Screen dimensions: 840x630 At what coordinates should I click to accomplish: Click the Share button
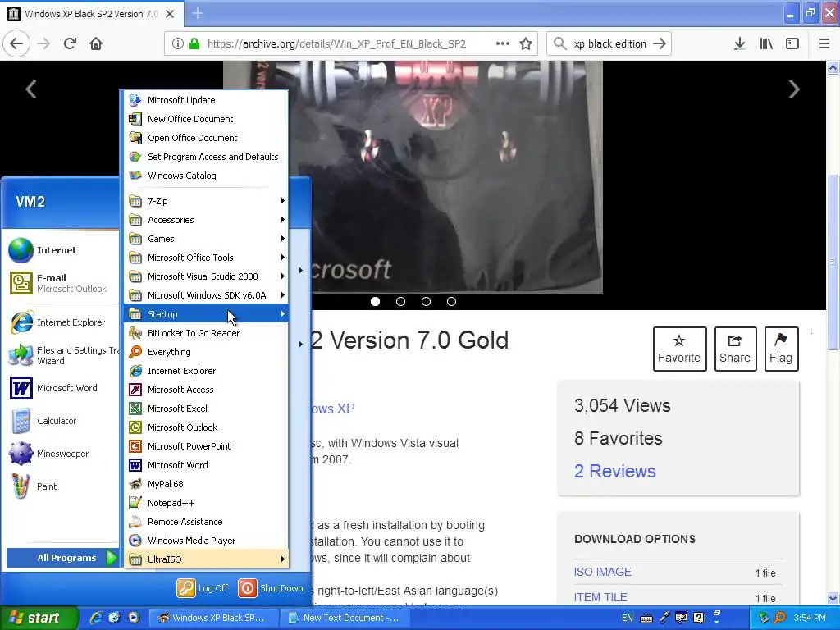(735, 349)
